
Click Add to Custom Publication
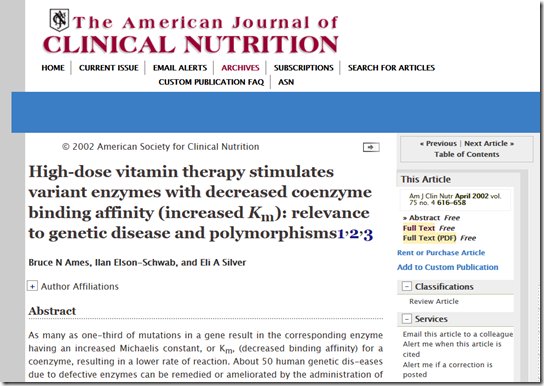tap(448, 267)
